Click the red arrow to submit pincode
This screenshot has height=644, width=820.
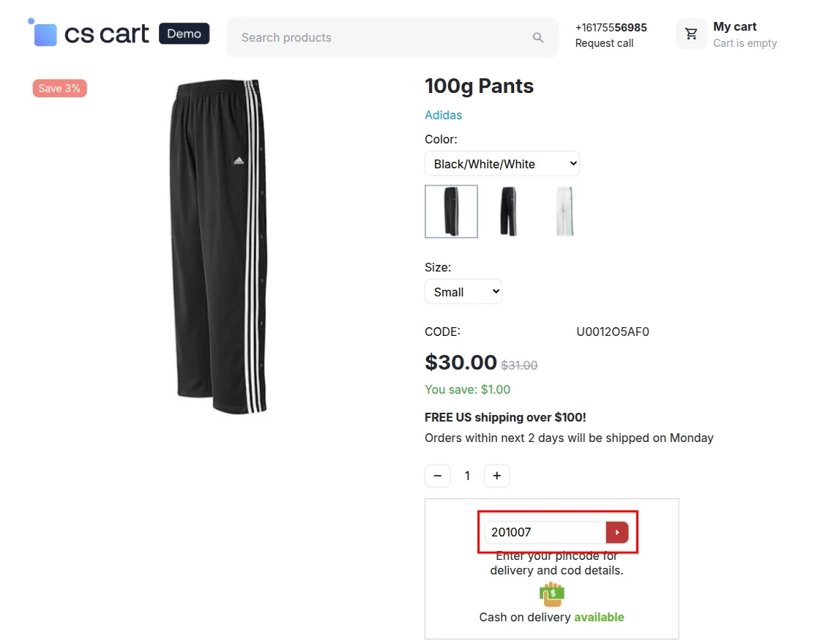click(617, 532)
